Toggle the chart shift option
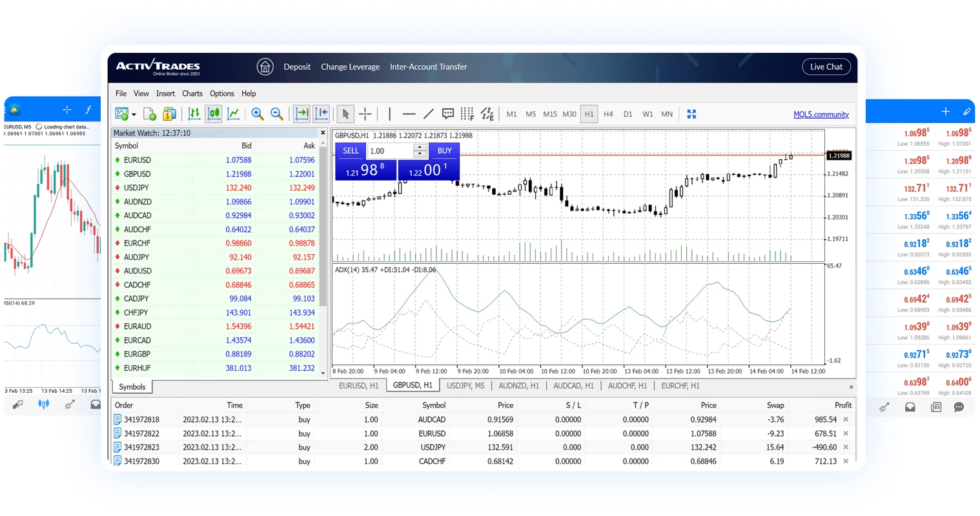Screen dimensions: 980x516 coord(321,114)
